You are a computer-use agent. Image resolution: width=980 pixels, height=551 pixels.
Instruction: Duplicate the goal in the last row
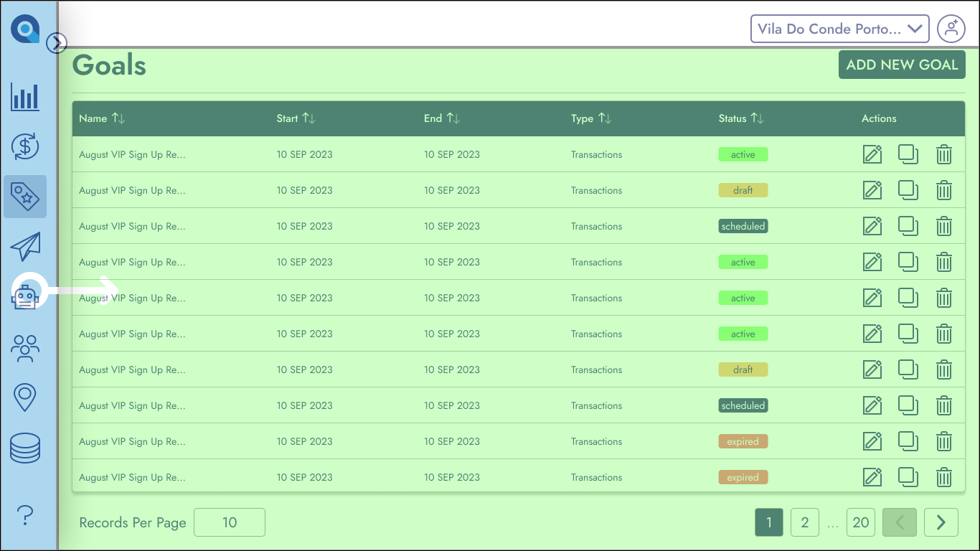pyautogui.click(x=908, y=477)
